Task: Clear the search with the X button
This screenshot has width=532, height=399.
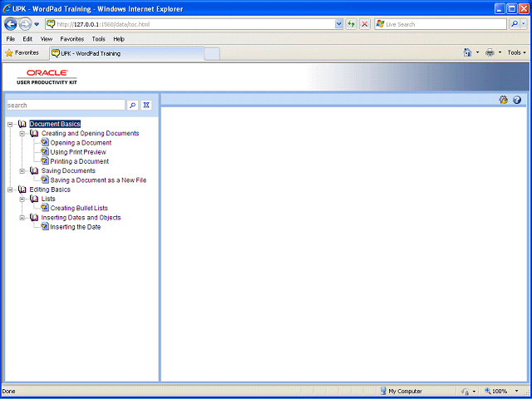Action: [146, 106]
